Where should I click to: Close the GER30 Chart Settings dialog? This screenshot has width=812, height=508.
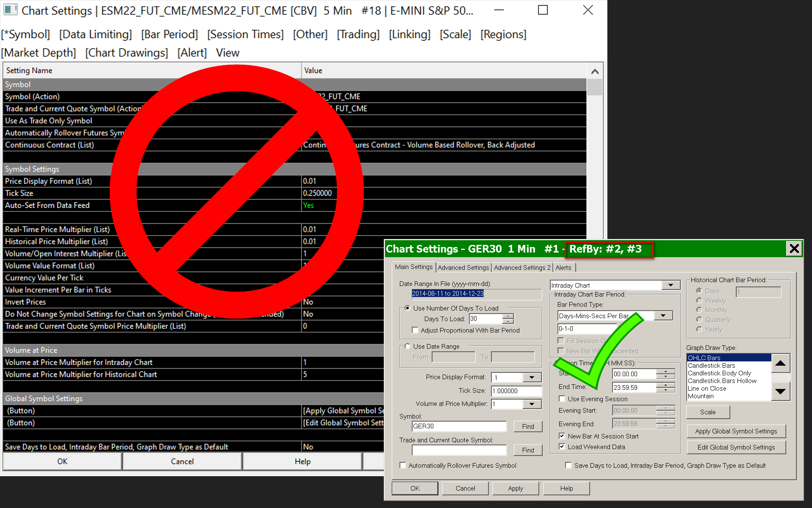coord(794,249)
